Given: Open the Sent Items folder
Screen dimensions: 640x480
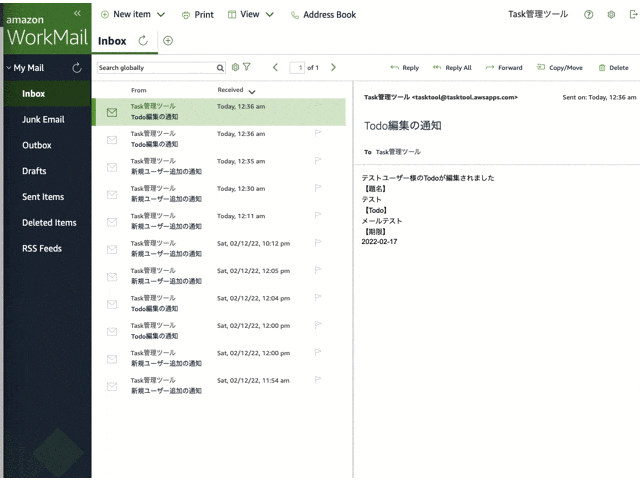Looking at the screenshot, I should [x=47, y=197].
